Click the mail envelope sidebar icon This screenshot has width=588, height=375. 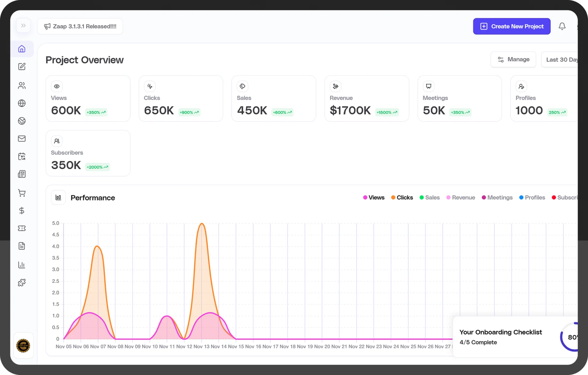pos(22,139)
